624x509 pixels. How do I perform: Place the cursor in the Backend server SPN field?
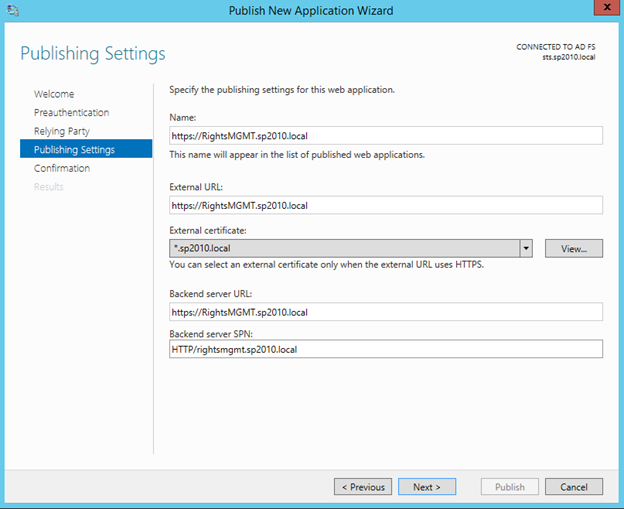pyautogui.click(x=386, y=349)
